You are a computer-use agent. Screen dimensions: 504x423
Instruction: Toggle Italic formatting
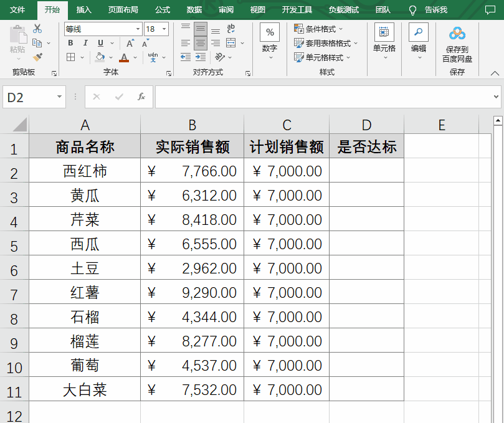point(85,43)
